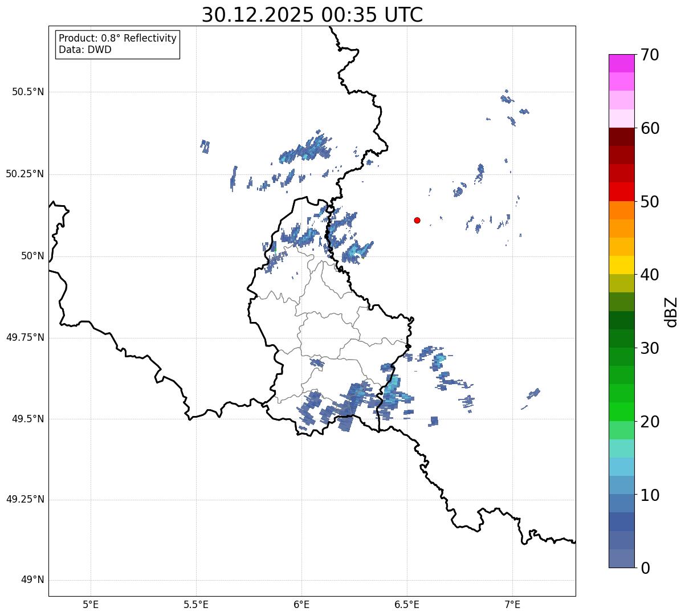Click the colorbar 40 tick label

point(650,275)
